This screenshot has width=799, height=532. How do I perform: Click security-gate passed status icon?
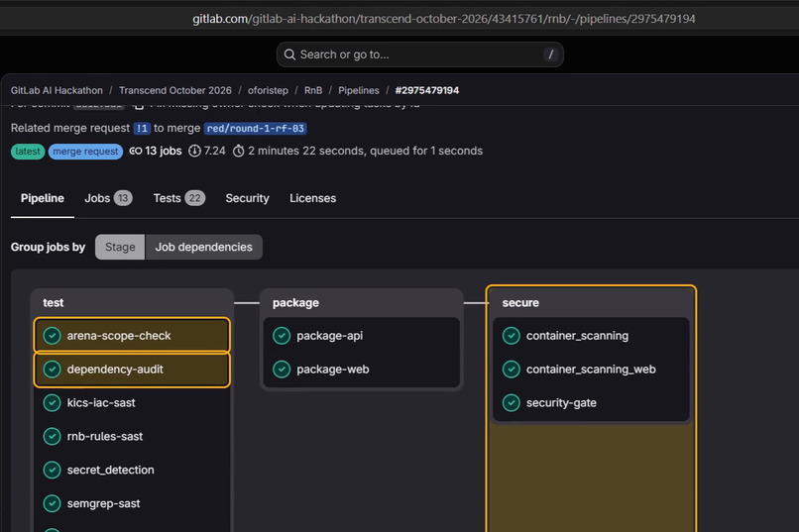click(x=512, y=402)
